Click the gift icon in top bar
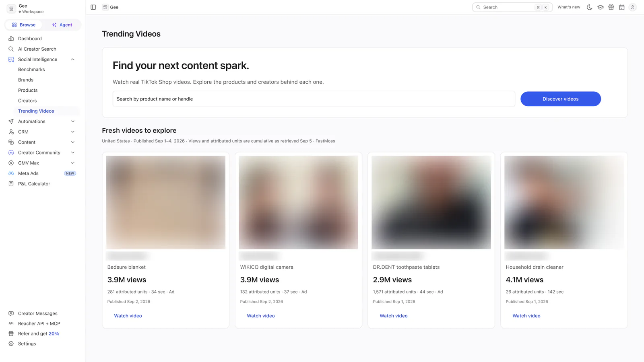 coord(611,7)
